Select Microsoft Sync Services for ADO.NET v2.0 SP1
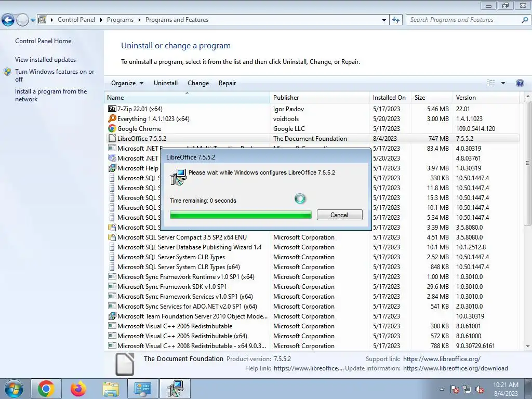 pos(312,307)
